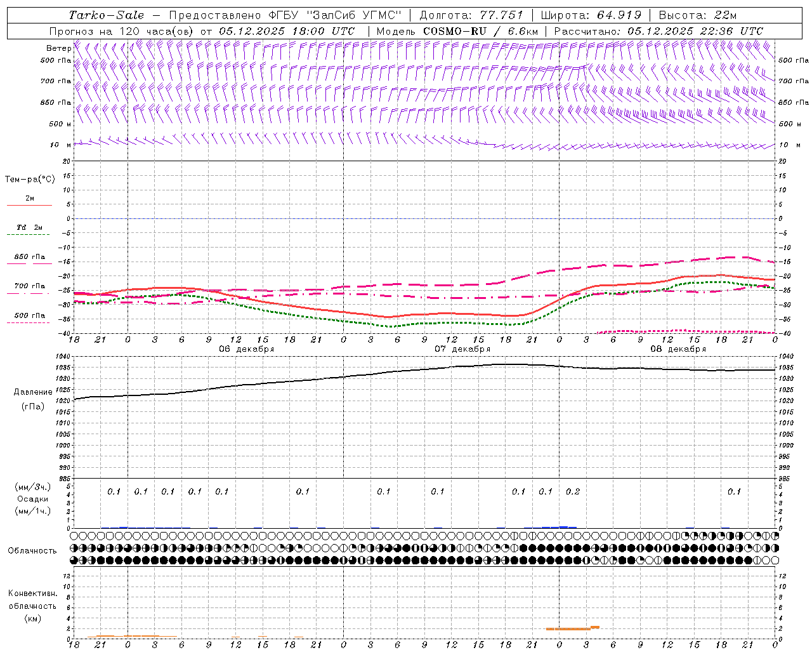812x650 pixels.
Task: Click the 850 гПа temperature legend entry
Action: 29,257
